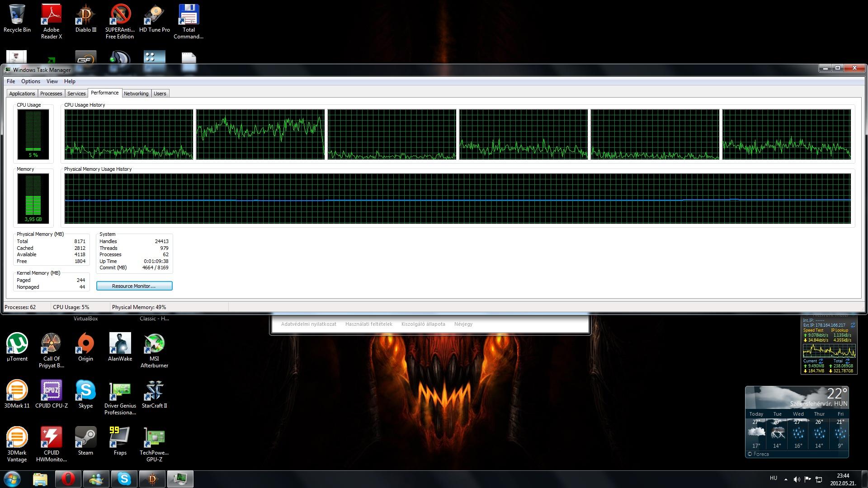Open Windows Explorer from taskbar
Image resolution: width=868 pixels, height=488 pixels.
pos(40,479)
